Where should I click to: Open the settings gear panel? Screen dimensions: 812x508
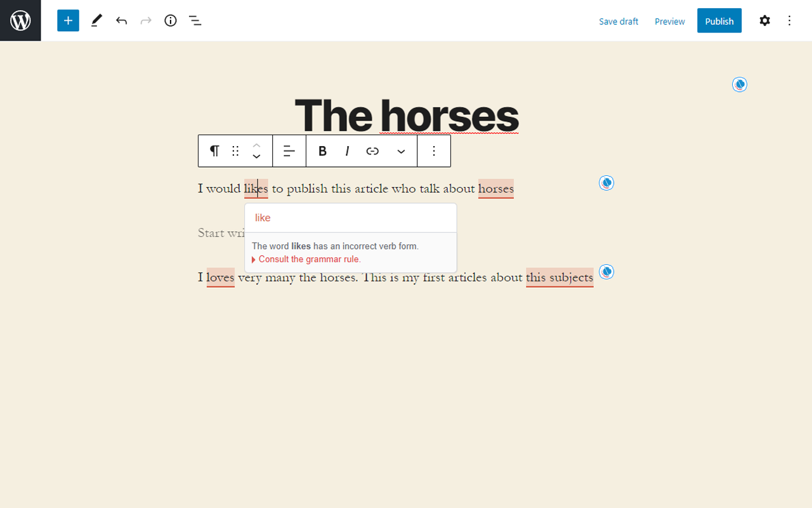click(765, 20)
